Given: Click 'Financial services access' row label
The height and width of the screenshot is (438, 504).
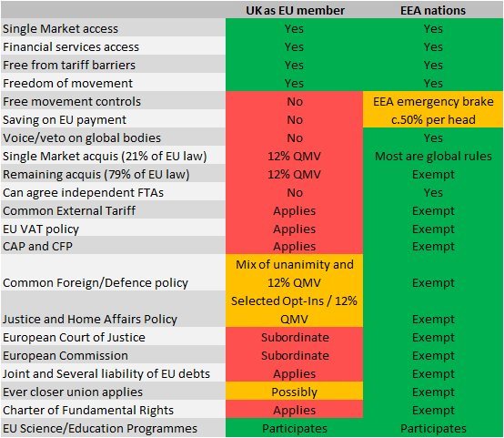Looking at the screenshot, I should 71,47.
